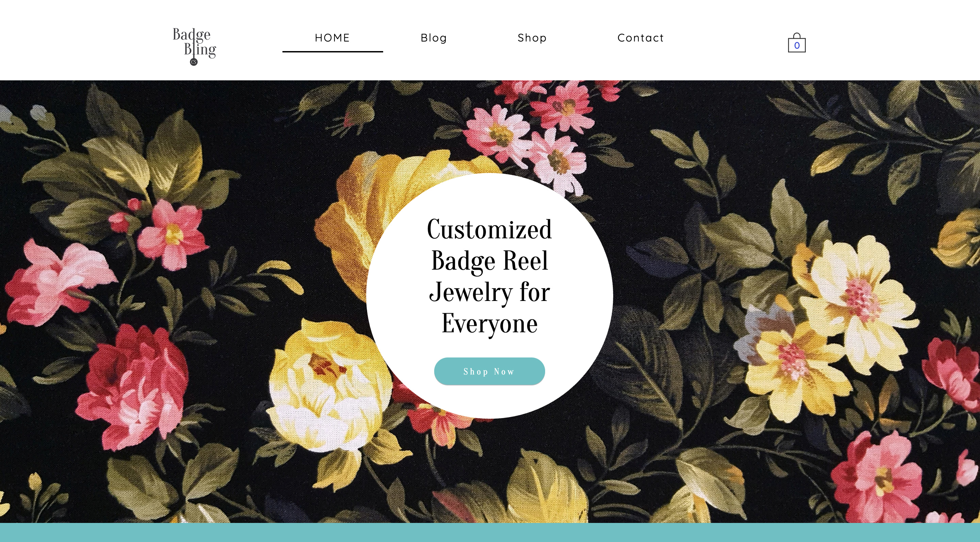
Task: Click the round CS emblem under logo
Action: point(194,62)
